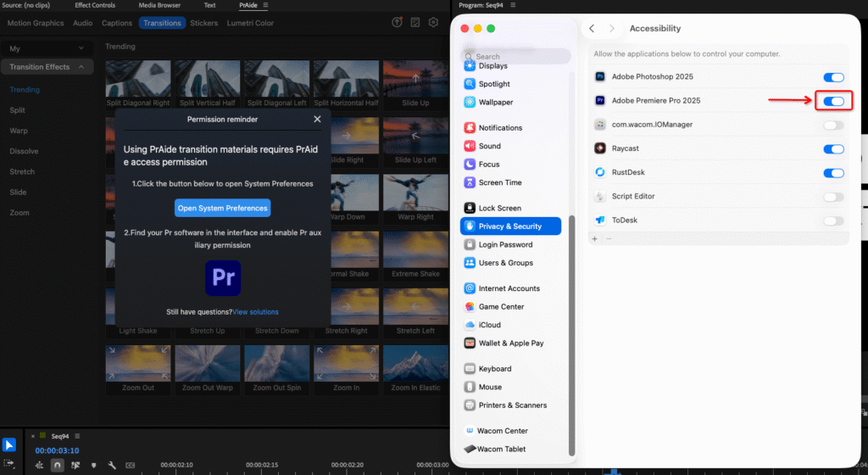868x475 pixels.
Task: Toggle Adobe Photoshop 2025 accessibility switch
Action: (833, 77)
